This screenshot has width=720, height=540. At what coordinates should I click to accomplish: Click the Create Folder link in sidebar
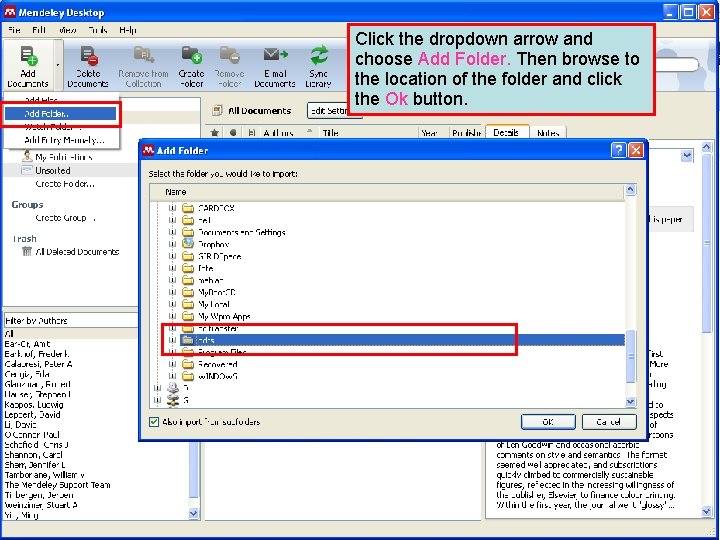tap(65, 184)
